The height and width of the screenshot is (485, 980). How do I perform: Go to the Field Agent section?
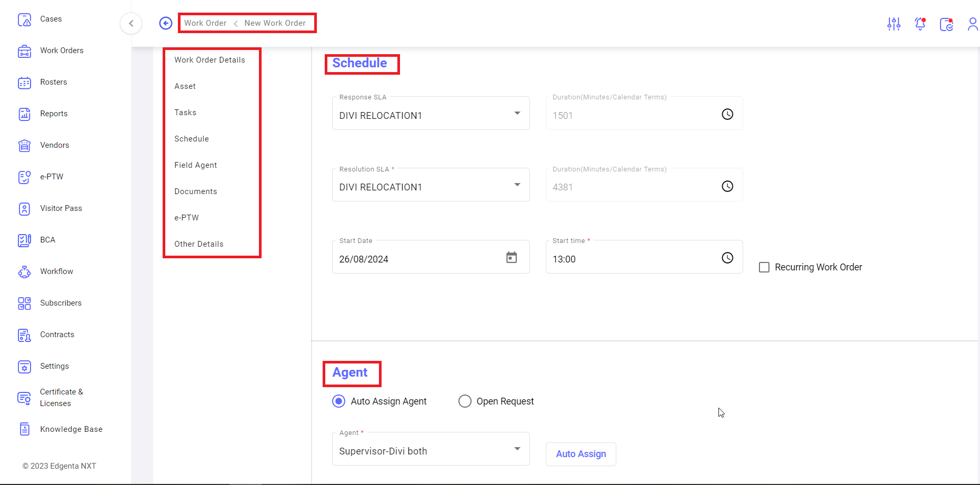pyautogui.click(x=196, y=165)
